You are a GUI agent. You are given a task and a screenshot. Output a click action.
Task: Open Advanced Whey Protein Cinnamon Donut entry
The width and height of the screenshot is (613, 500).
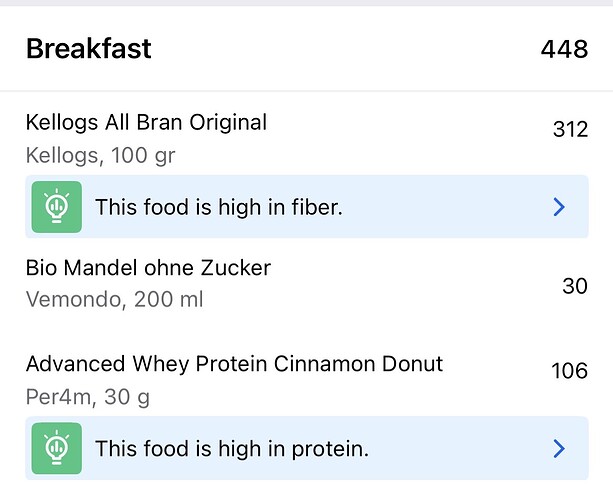(234, 364)
